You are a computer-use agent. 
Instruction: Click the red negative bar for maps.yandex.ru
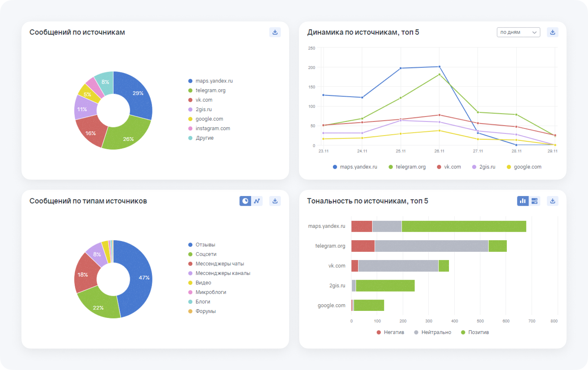pyautogui.click(x=362, y=226)
